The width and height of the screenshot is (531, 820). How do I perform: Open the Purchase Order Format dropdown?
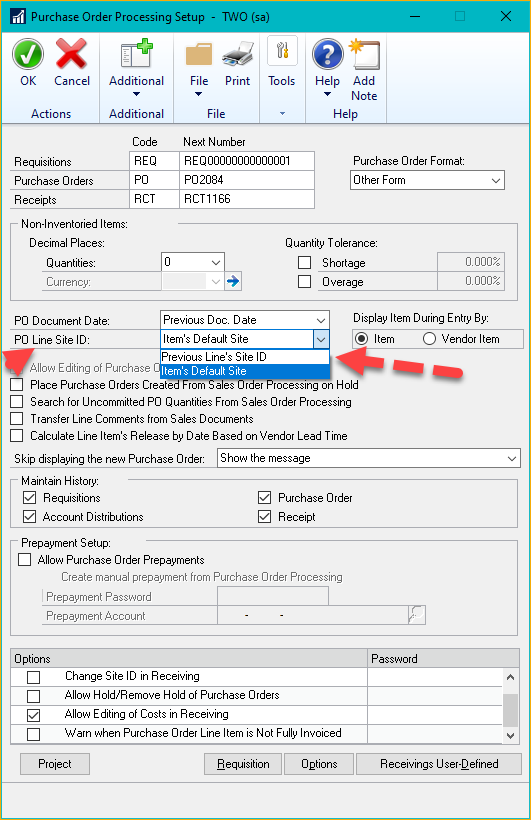coord(427,180)
